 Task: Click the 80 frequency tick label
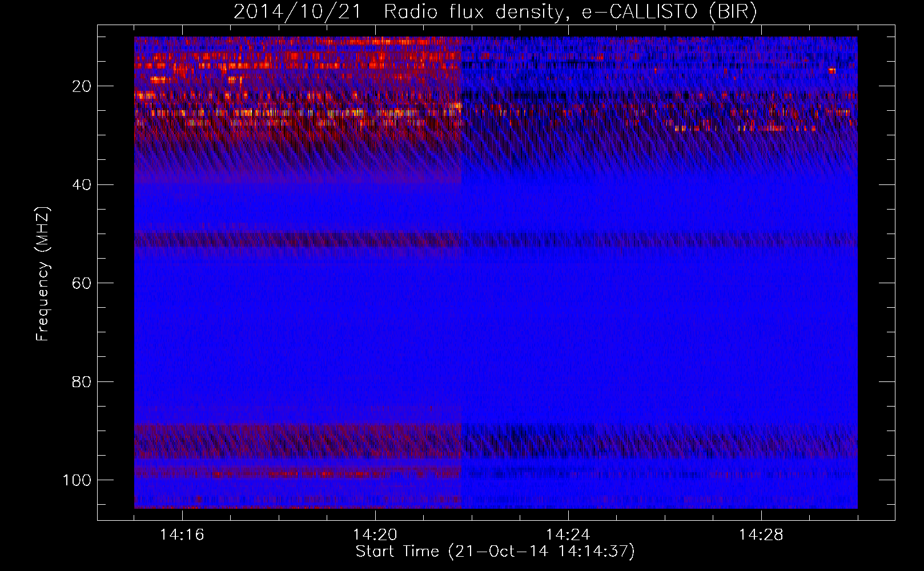coord(82,381)
